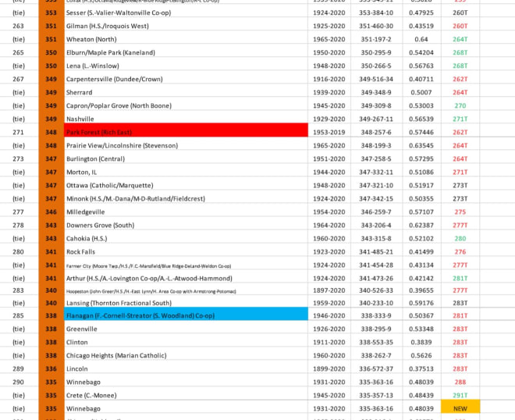Select 'Carpentersville (Dundee/Crown)' cell
The image size is (515, 420).
click(x=186, y=79)
